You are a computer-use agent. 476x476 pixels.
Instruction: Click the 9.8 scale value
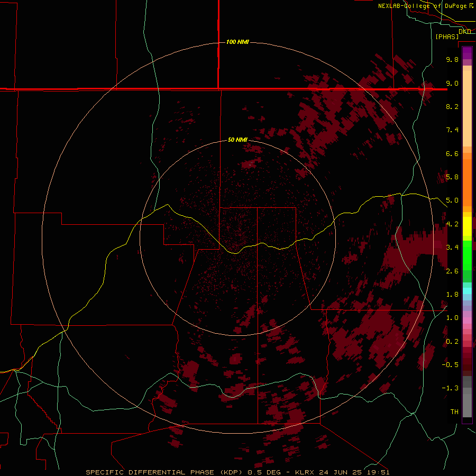click(452, 59)
